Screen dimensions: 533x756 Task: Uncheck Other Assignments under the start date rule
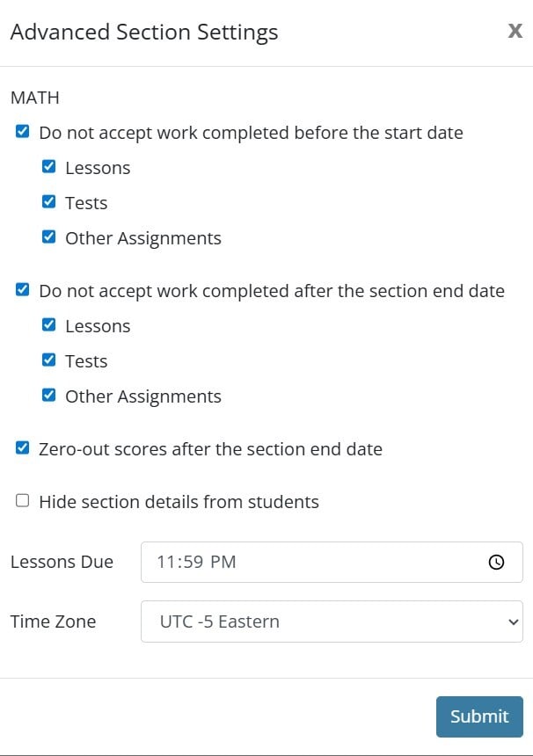(x=48, y=236)
